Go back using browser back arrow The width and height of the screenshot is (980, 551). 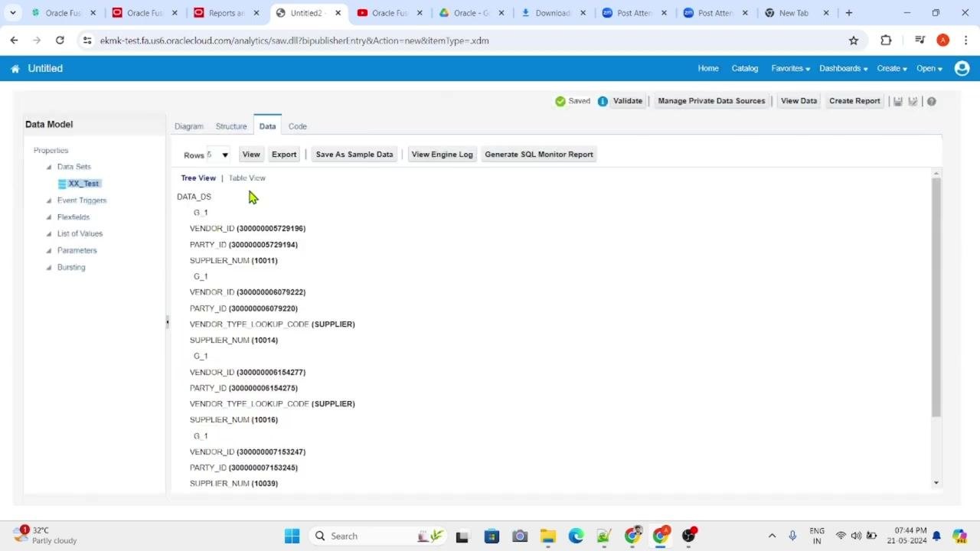tap(14, 41)
